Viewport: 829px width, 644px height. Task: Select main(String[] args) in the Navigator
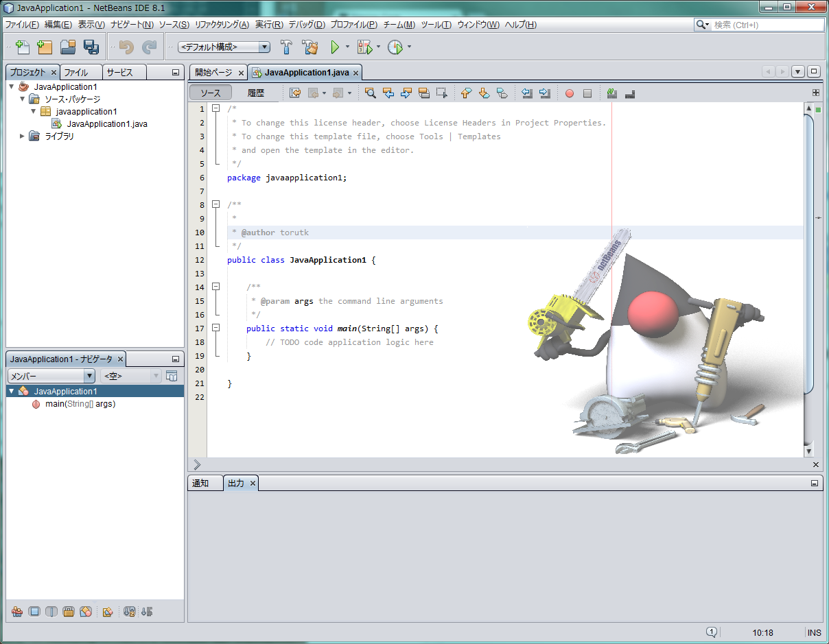(x=80, y=404)
